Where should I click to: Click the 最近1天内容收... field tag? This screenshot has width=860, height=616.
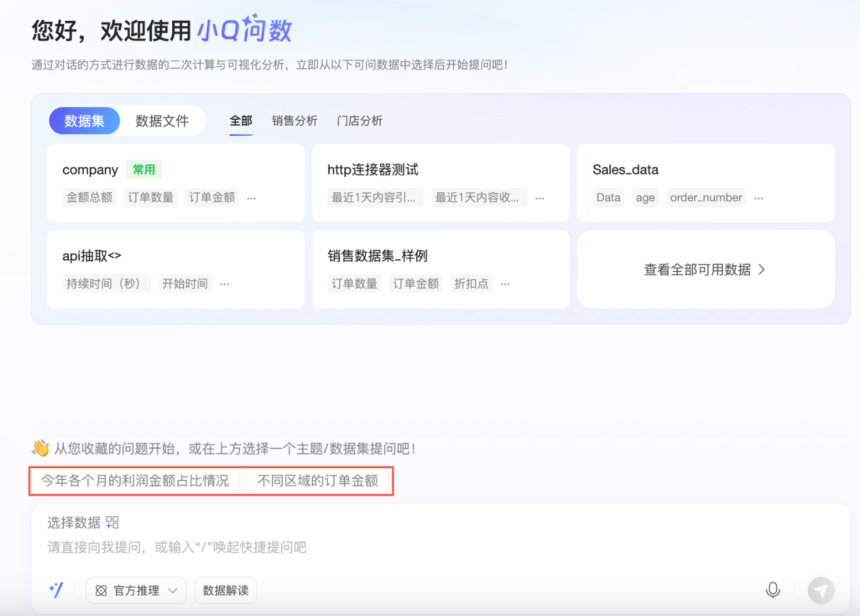[x=479, y=198]
